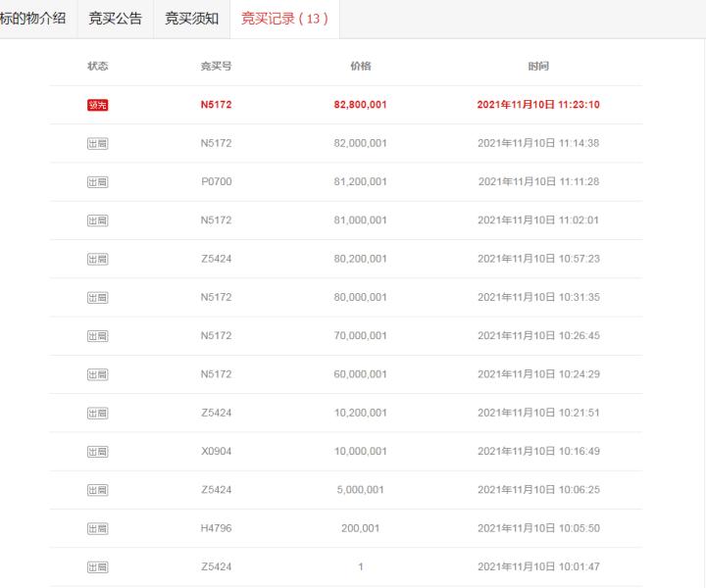706x588 pixels.
Task: Click the 竞买号 column header
Action: click(216, 66)
